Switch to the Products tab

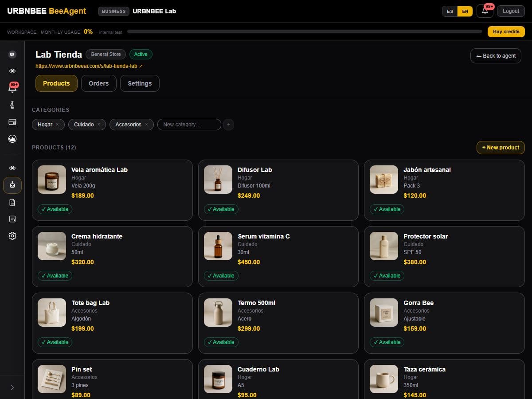56,83
